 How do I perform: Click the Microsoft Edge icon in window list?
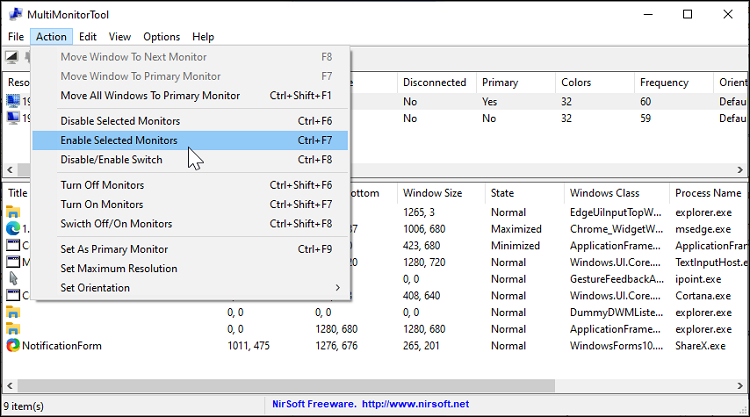13,229
